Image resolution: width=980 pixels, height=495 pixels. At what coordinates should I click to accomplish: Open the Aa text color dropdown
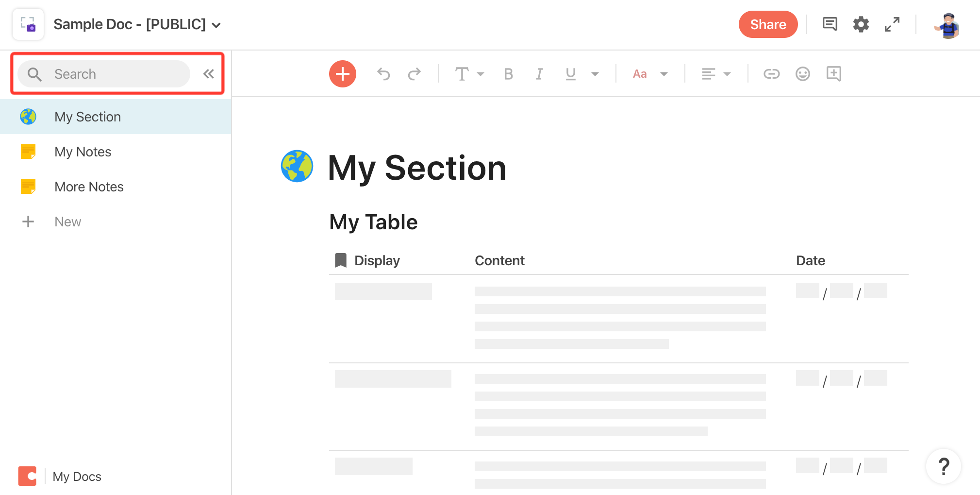(x=650, y=74)
